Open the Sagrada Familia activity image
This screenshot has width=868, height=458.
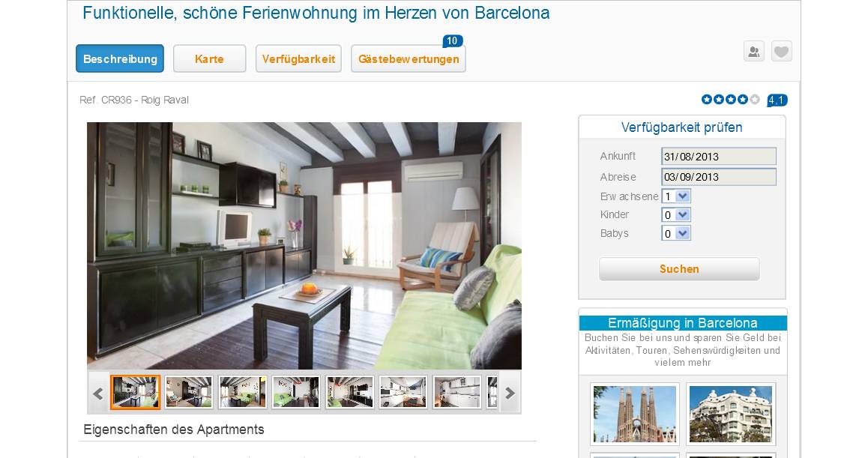(x=635, y=414)
